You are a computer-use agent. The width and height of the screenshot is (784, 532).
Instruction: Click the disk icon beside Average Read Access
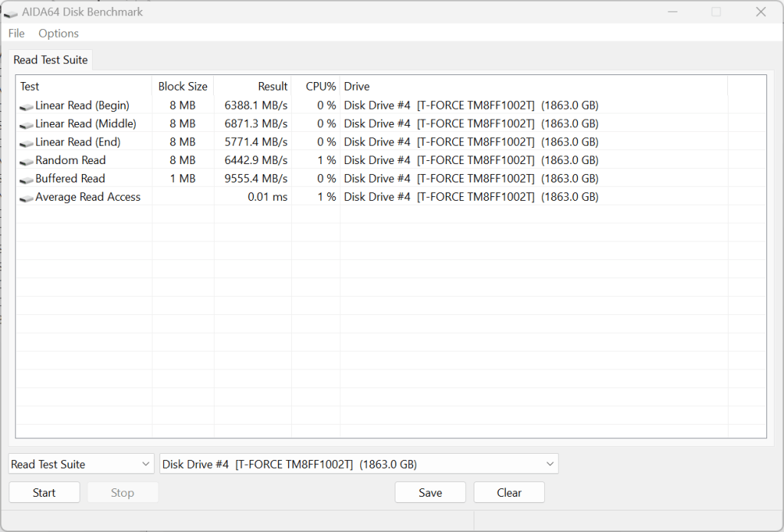click(x=25, y=197)
